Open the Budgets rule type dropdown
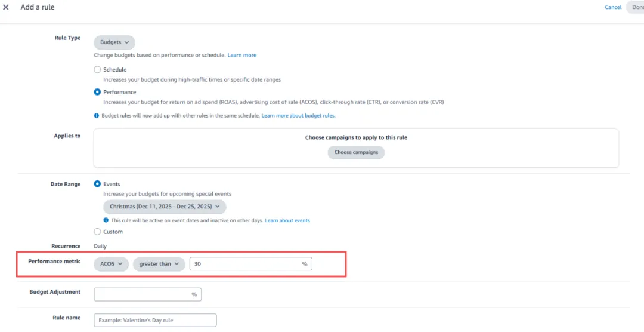This screenshot has width=644, height=332. [x=114, y=42]
